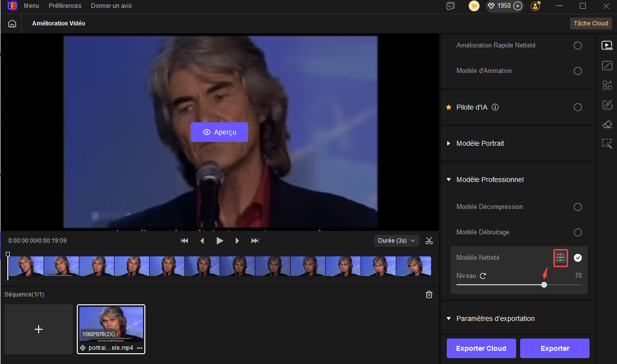Screen dimensions: 617x364
Task: Open the Préférences menu
Action: tap(65, 6)
